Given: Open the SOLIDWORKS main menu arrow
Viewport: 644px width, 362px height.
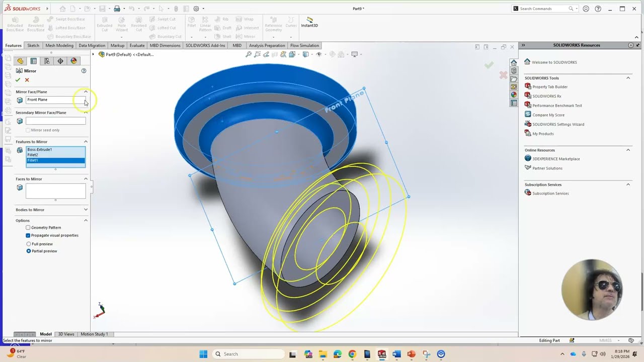Looking at the screenshot, I should point(47,9).
